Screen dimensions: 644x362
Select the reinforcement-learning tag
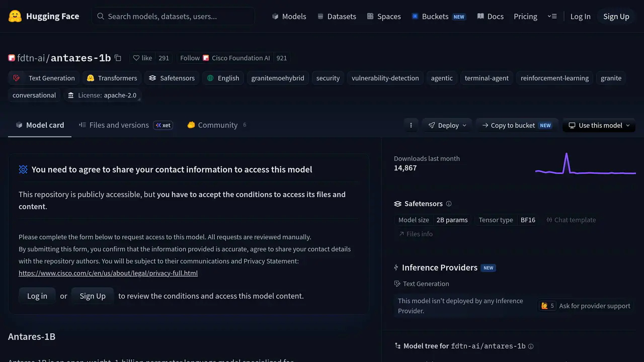[554, 78]
